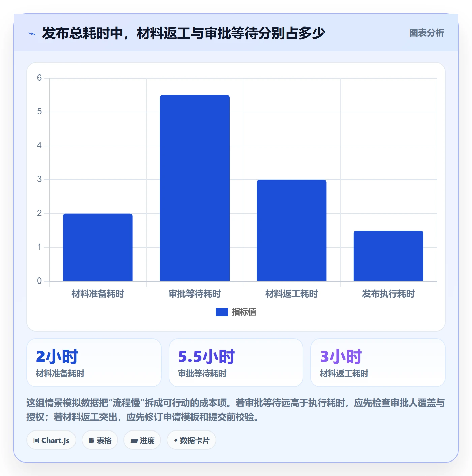Click the description paragraph starting 这组情景模拟数据

click(x=236, y=410)
